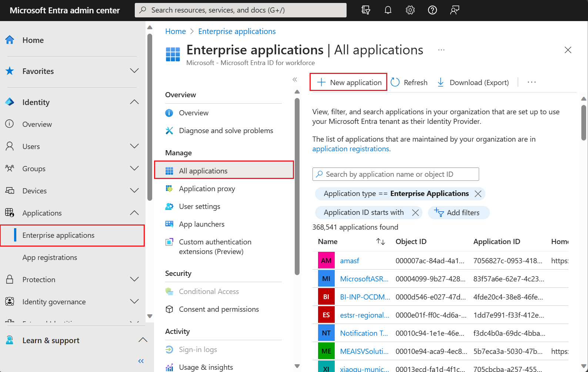Open the settings gear in header
This screenshot has width=588, height=372.
click(410, 10)
